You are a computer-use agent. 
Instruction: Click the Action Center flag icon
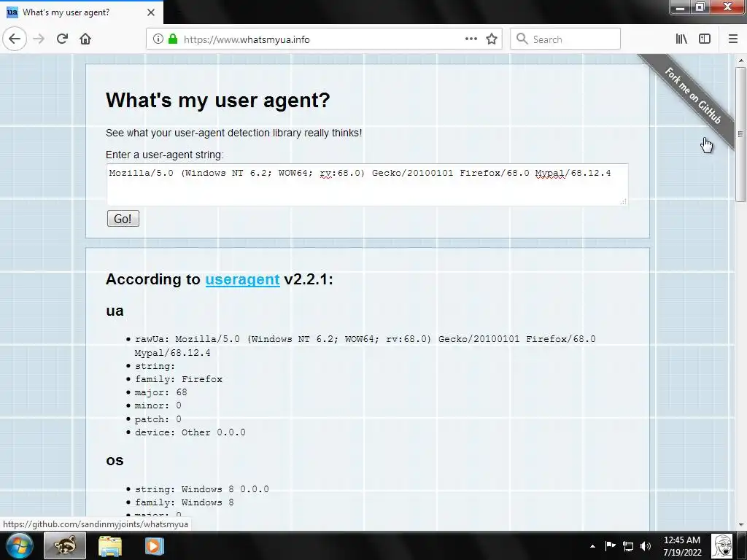pyautogui.click(x=611, y=545)
